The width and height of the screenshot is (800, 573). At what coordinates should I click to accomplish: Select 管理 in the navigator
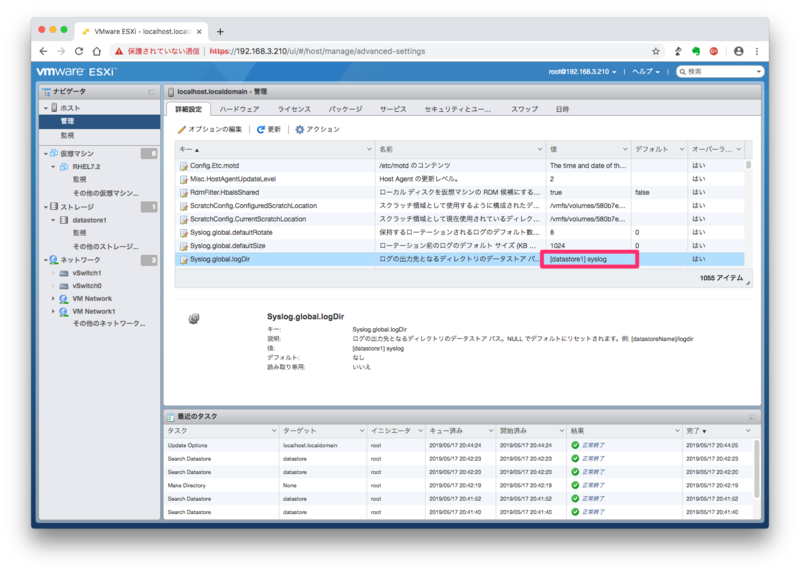tap(99, 121)
